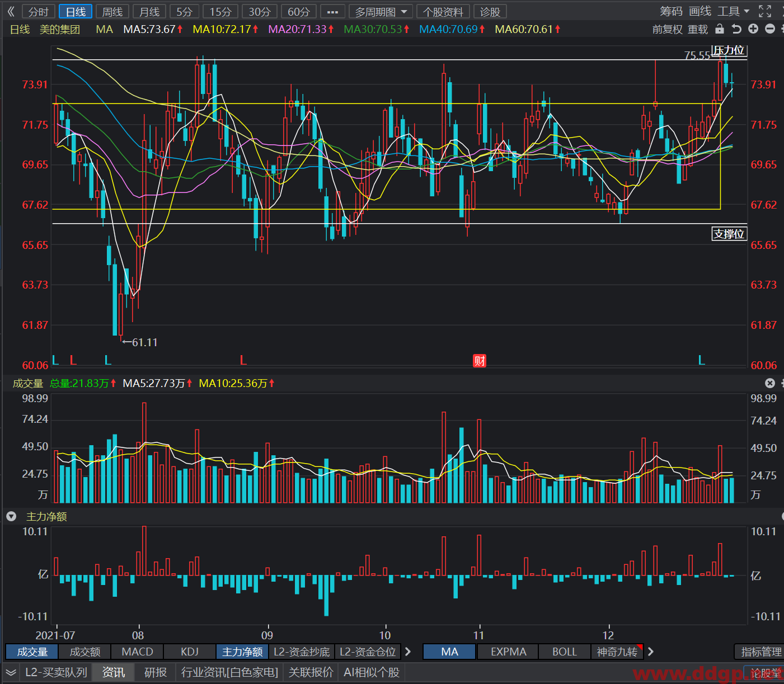Click the back double-chevron icon

click(11, 11)
